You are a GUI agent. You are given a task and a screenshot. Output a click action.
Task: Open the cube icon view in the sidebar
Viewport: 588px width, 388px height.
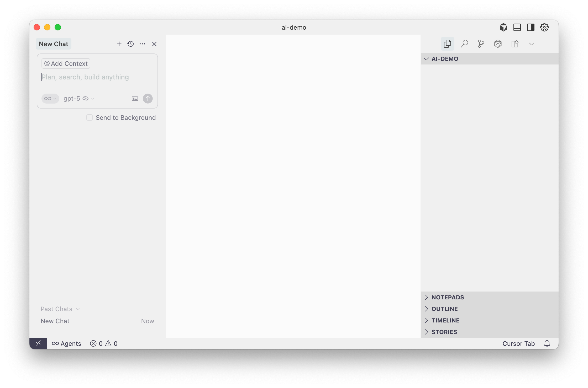(x=498, y=44)
